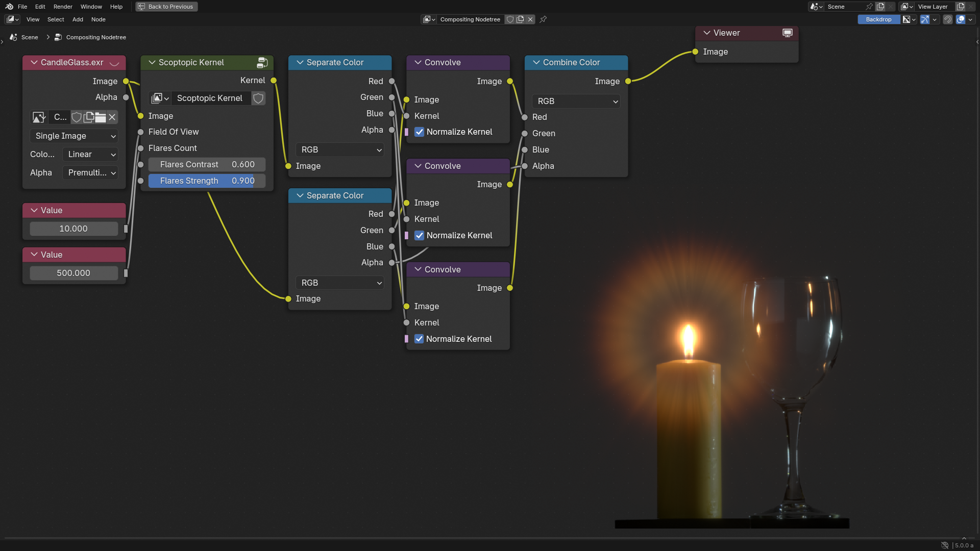
Task: Toggle the Backdrop button
Action: pos(878,19)
